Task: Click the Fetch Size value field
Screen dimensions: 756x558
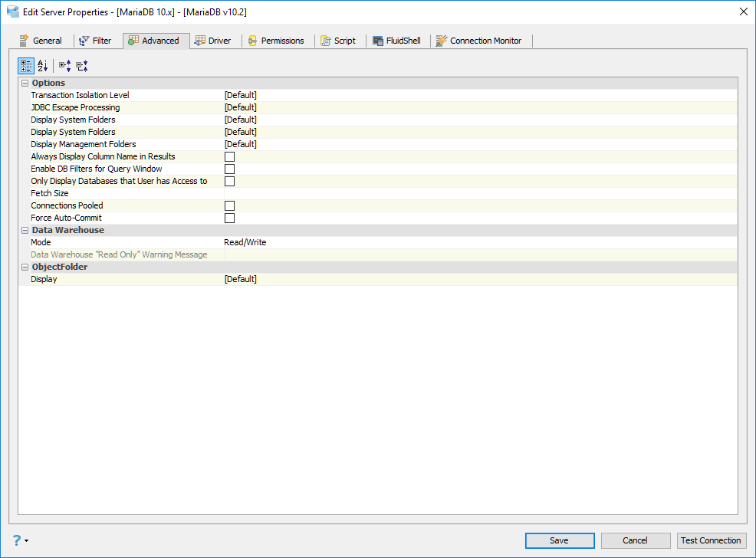Action: [x=480, y=193]
